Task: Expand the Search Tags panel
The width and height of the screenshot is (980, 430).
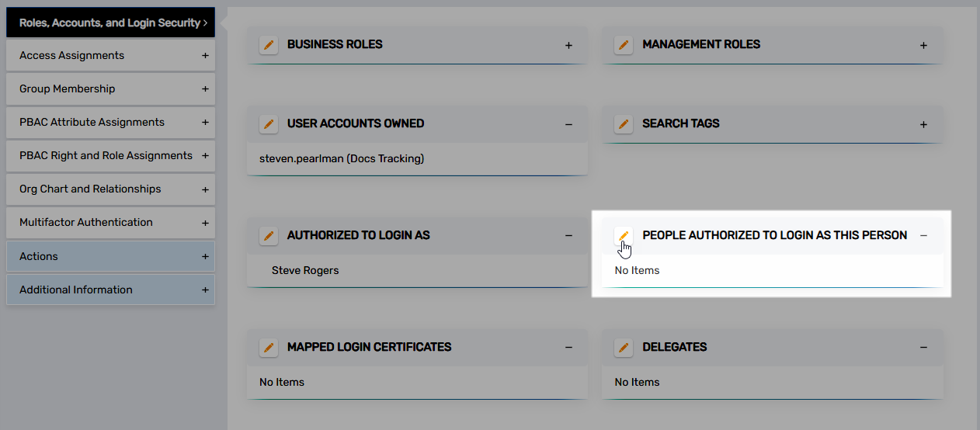Action: [923, 124]
